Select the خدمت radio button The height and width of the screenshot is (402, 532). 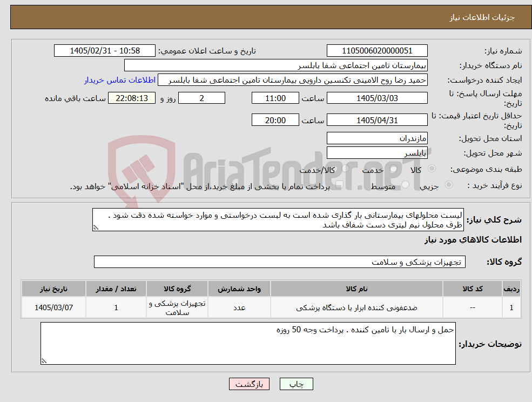coord(394,169)
